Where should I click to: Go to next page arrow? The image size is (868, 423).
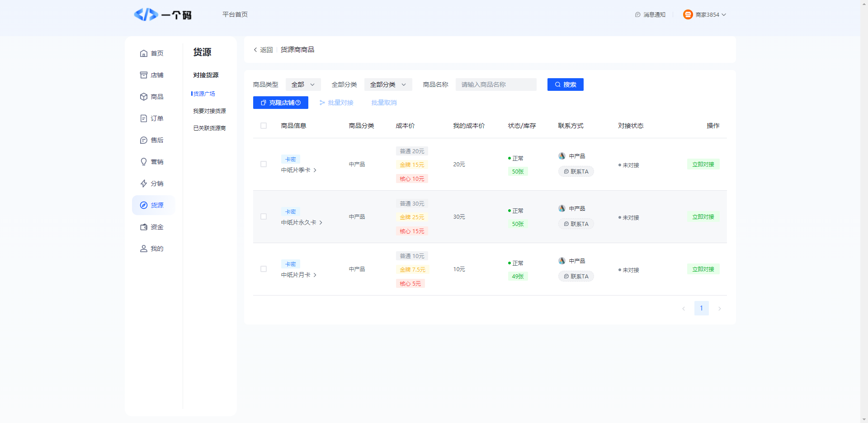pos(720,309)
